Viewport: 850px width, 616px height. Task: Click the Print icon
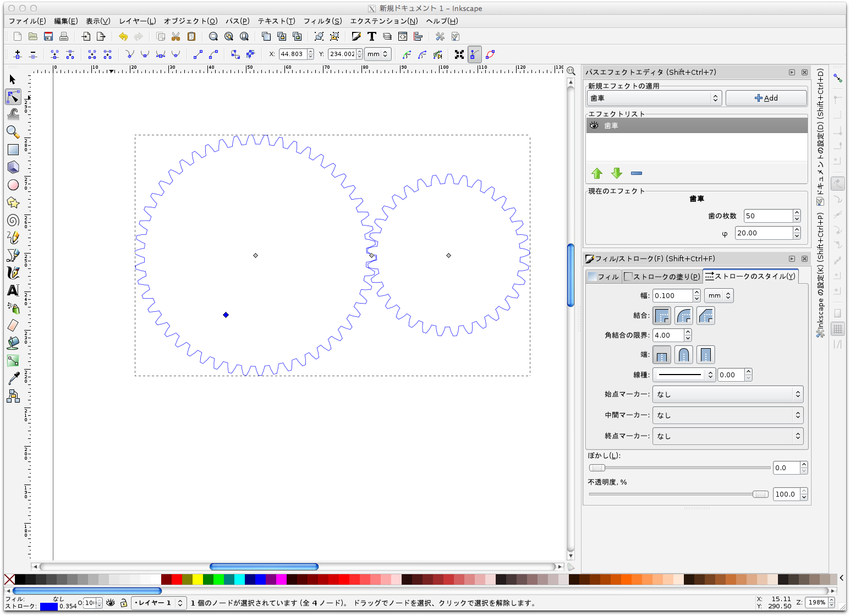pyautogui.click(x=64, y=36)
